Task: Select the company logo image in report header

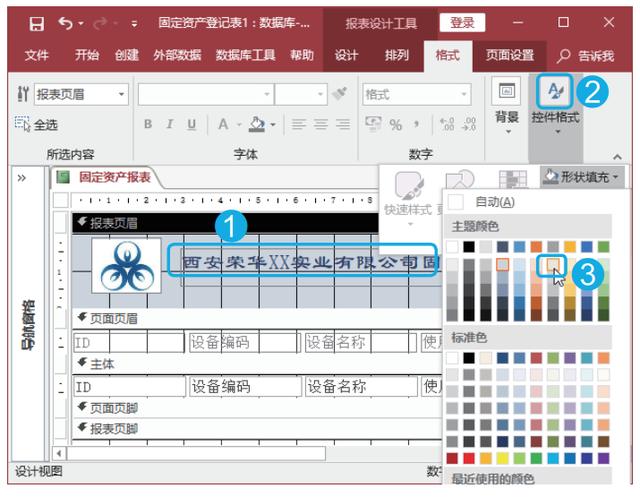Action: 126,265
